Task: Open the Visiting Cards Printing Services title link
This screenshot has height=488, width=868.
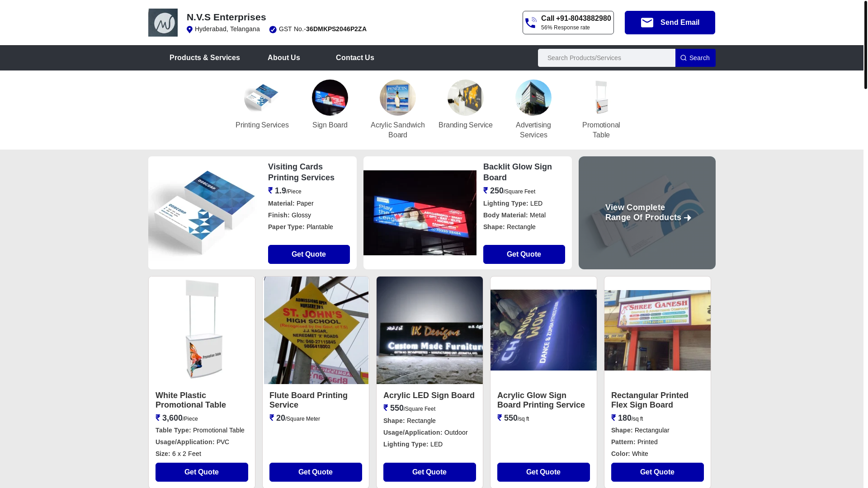Action: [x=301, y=172]
